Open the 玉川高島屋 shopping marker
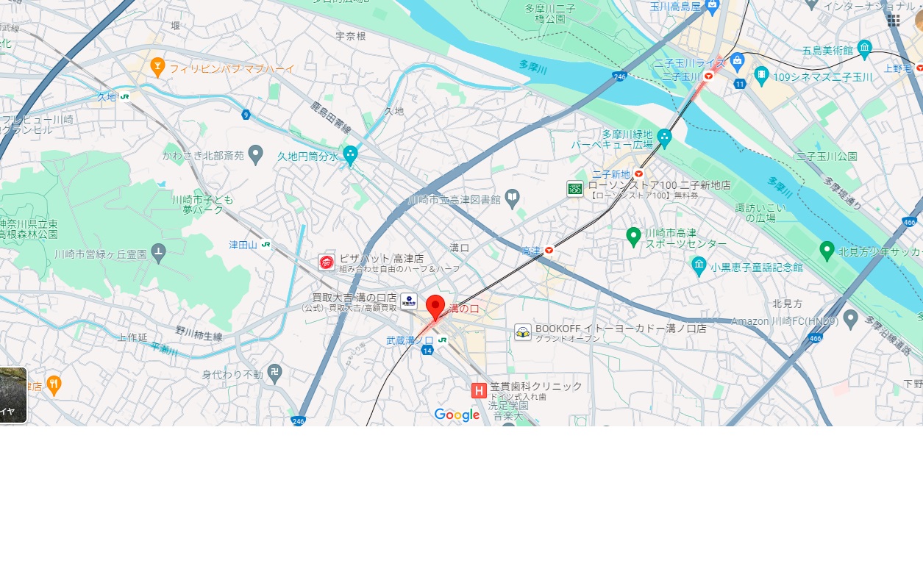This screenshot has width=923, height=588. pos(712,7)
